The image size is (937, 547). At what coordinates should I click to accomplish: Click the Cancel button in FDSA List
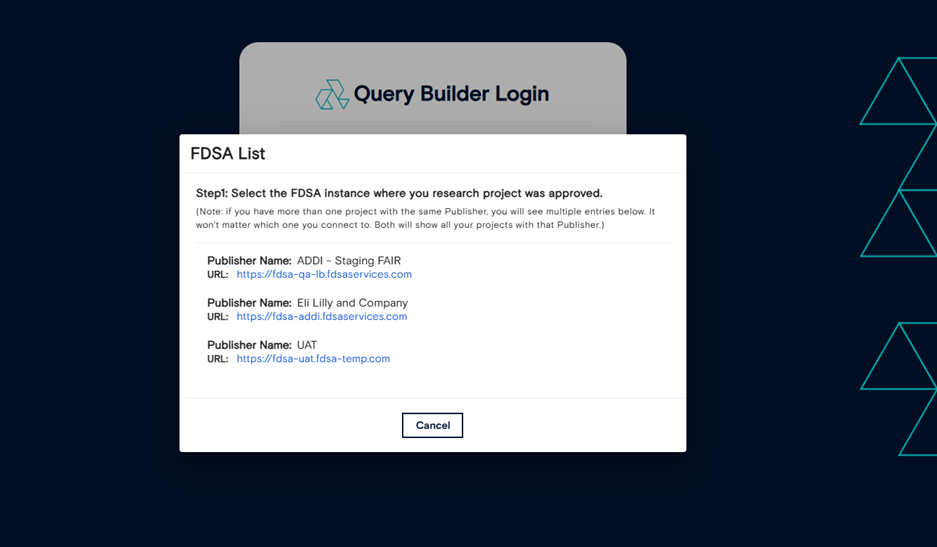pos(432,425)
